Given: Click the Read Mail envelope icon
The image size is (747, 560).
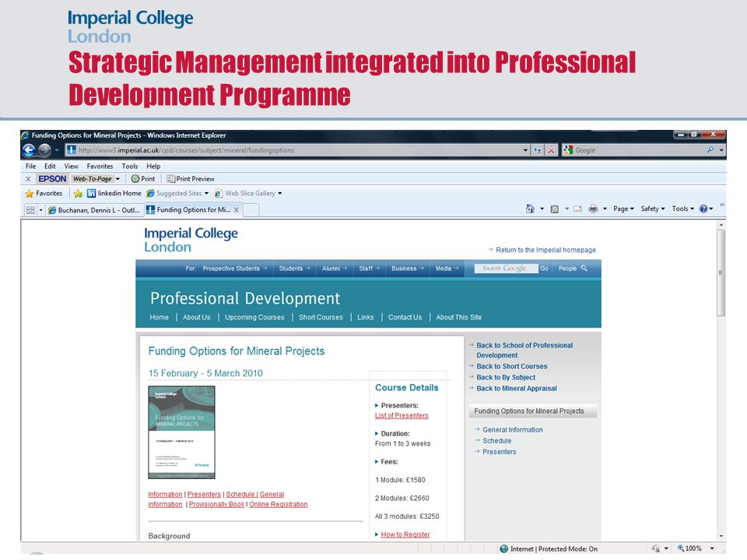Looking at the screenshot, I should point(577,209).
